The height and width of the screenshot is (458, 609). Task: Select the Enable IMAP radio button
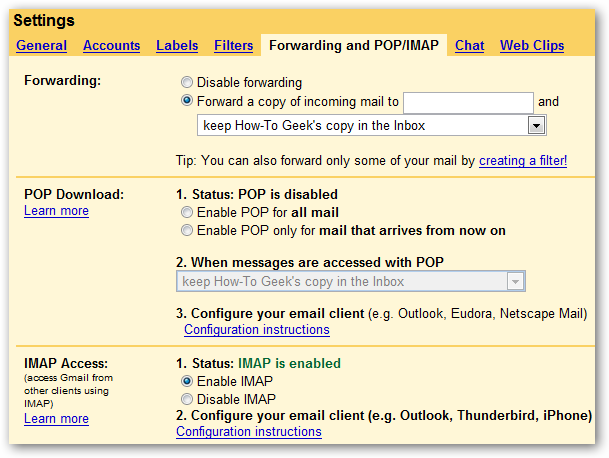click(187, 381)
